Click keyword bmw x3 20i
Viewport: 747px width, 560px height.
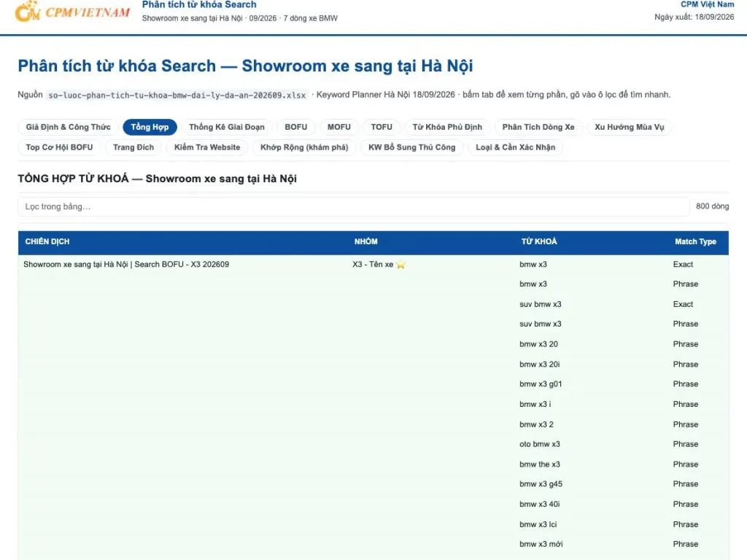click(x=540, y=365)
